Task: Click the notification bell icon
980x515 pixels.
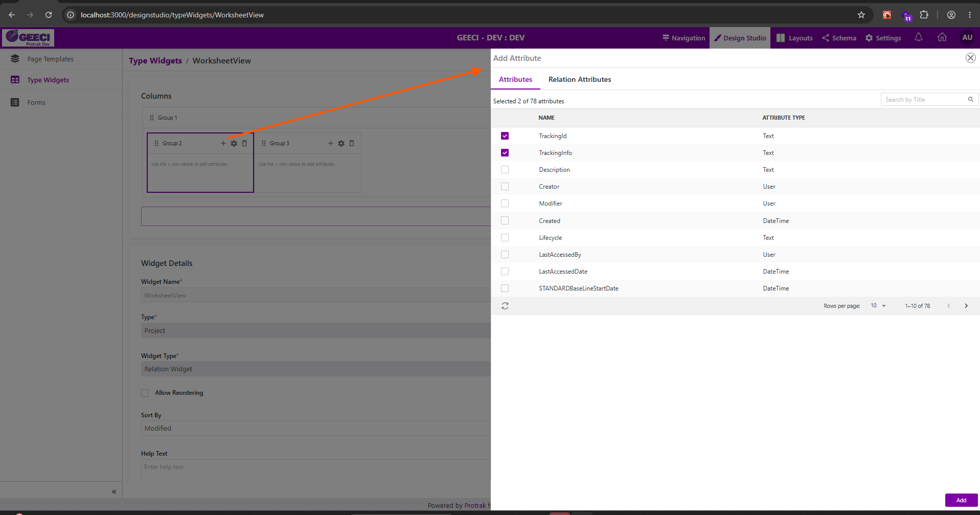Action: (919, 37)
